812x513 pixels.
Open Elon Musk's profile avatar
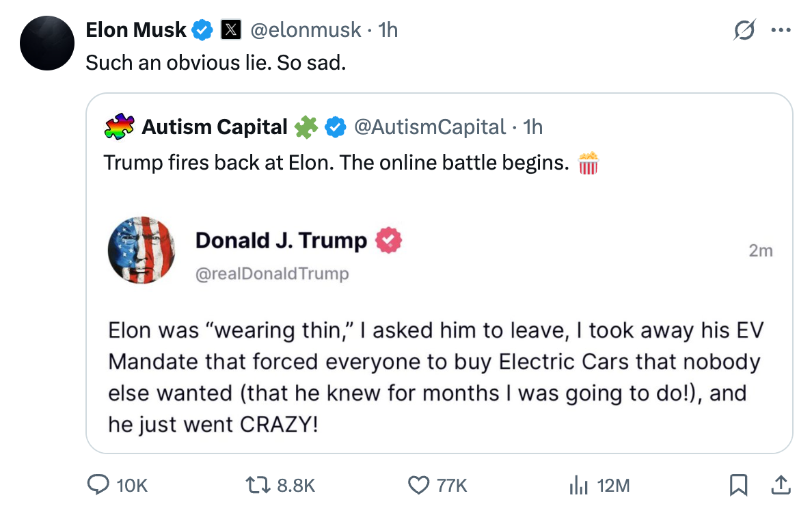pos(47,42)
